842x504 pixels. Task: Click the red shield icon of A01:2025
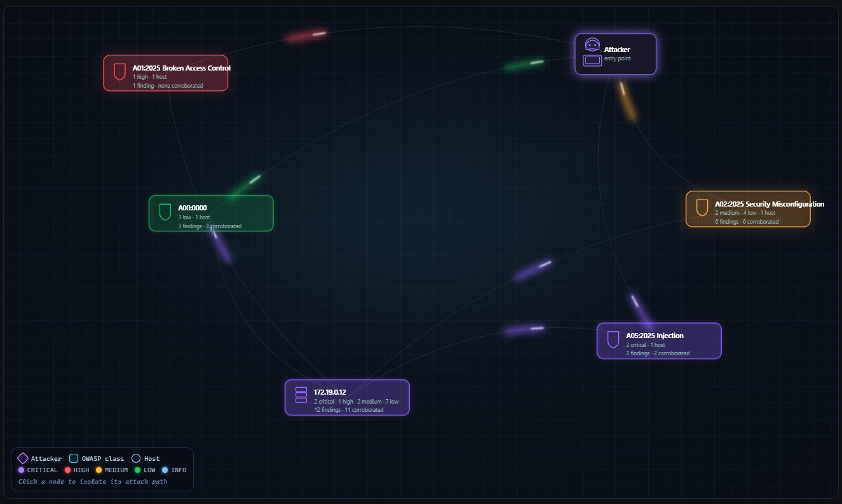[119, 72]
